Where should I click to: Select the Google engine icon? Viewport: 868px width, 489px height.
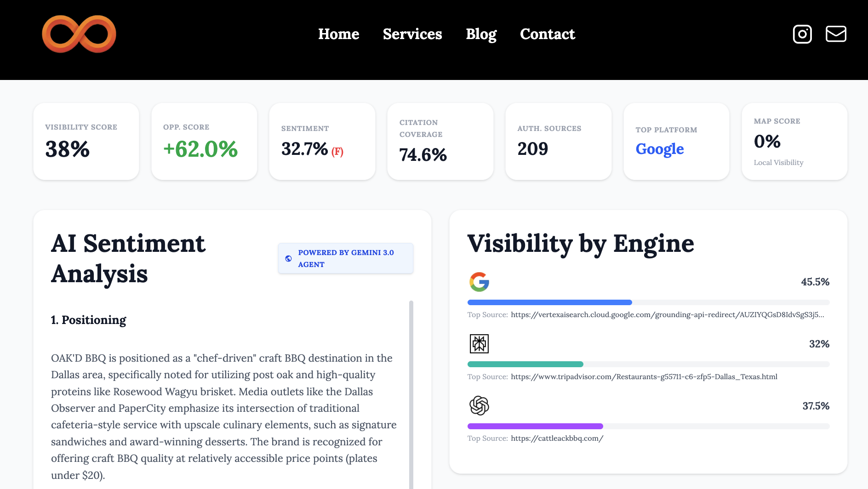click(480, 282)
